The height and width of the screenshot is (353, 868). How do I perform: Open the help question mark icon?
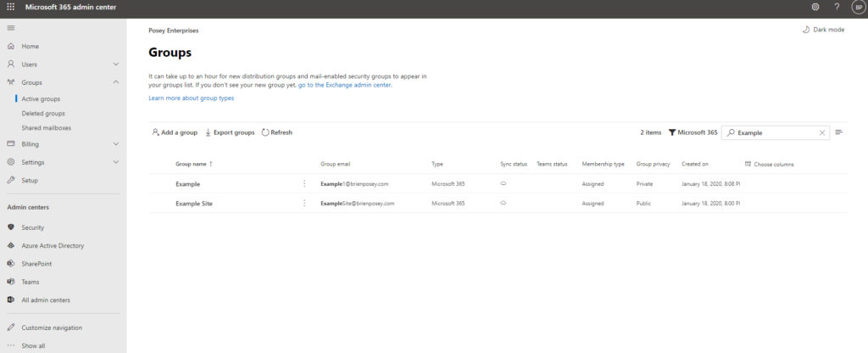pos(837,7)
